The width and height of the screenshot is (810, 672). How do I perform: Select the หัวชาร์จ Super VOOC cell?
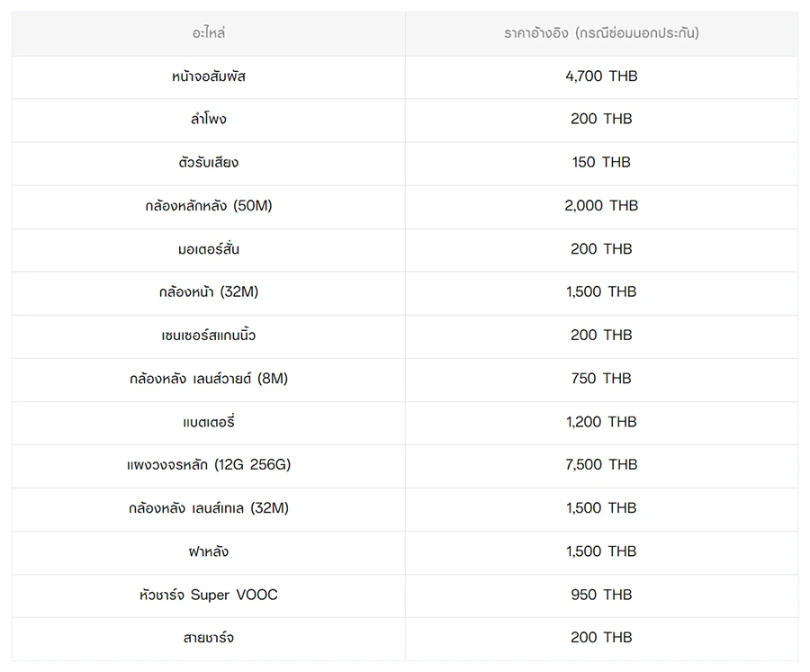pyautogui.click(x=209, y=595)
